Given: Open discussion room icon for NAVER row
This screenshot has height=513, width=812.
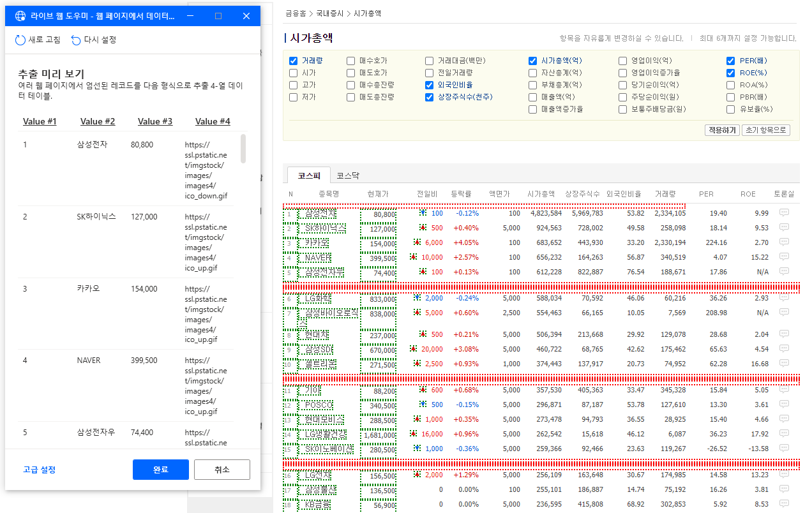Looking at the screenshot, I should coord(785,257).
